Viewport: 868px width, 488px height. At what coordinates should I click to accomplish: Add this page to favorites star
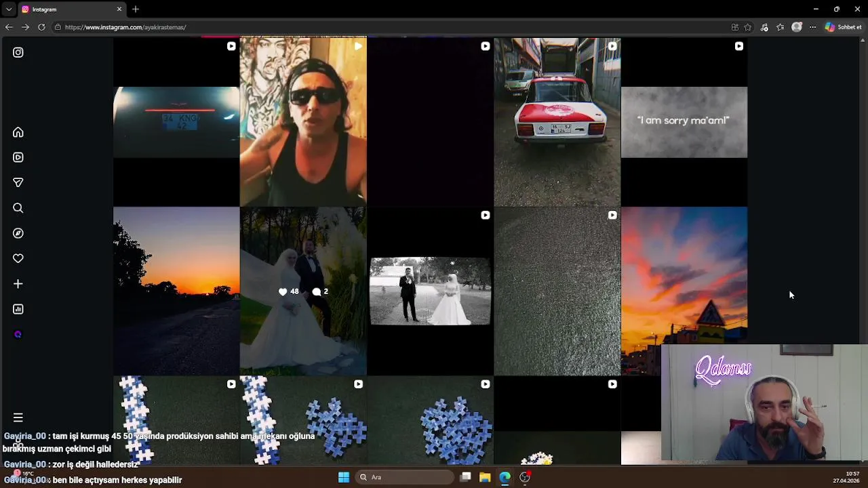click(x=748, y=27)
